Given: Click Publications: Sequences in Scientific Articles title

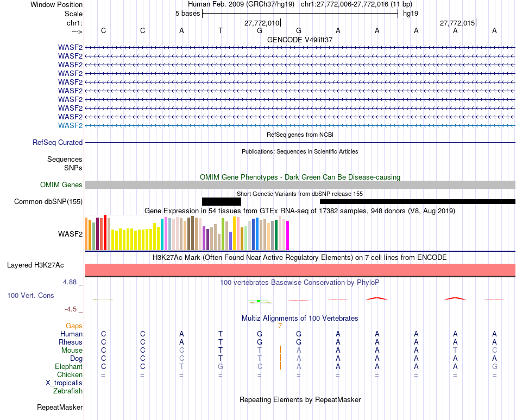Looking at the screenshot, I should coord(300,151).
